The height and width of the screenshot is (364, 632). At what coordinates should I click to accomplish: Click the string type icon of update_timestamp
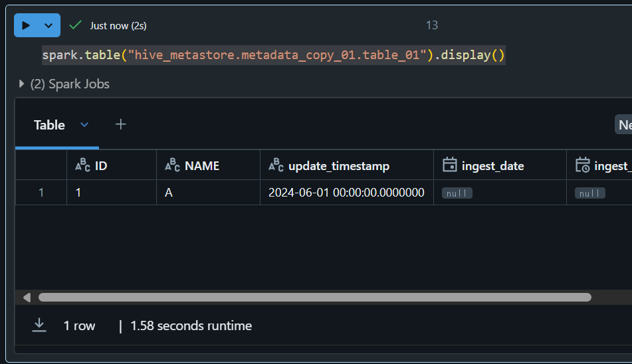(276, 165)
